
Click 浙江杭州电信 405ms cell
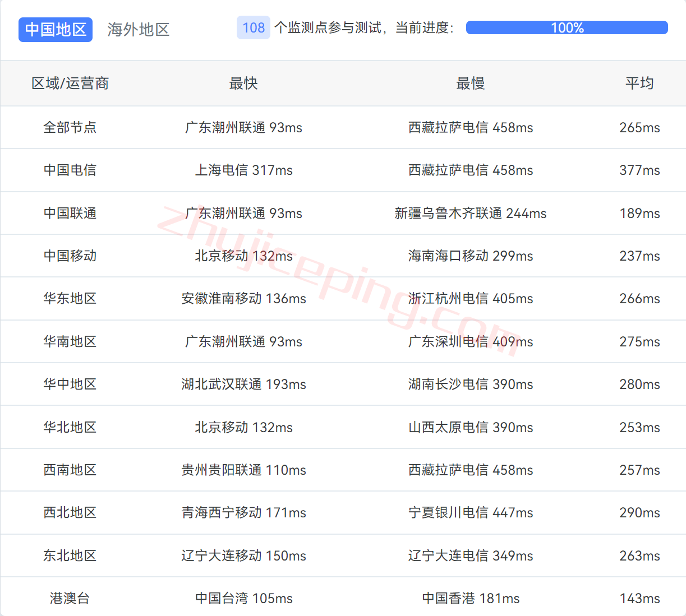[471, 298]
